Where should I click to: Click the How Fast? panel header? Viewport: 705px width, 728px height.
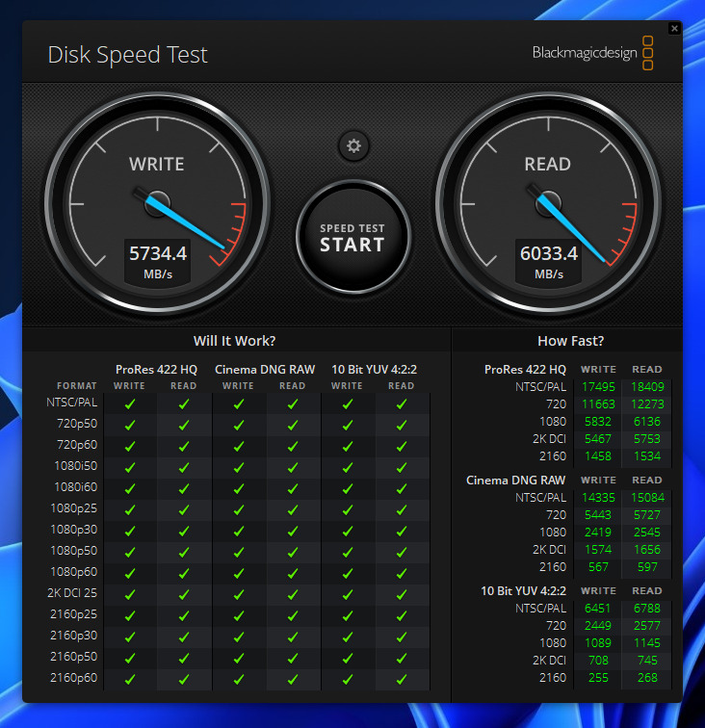(x=570, y=341)
